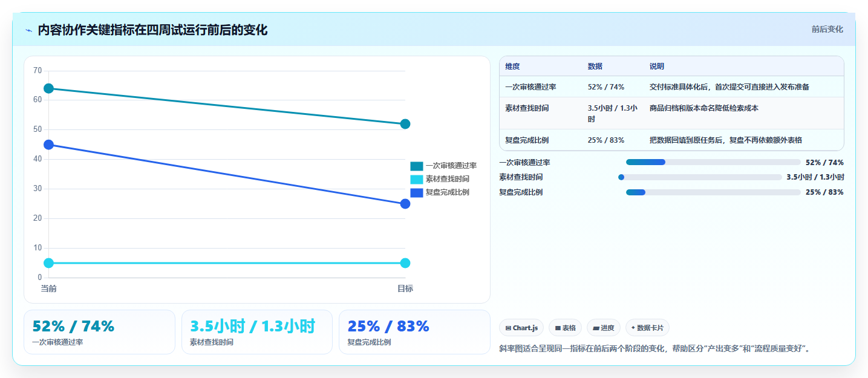
Task: Click 素材查找时间 legend label
Action: (448, 179)
